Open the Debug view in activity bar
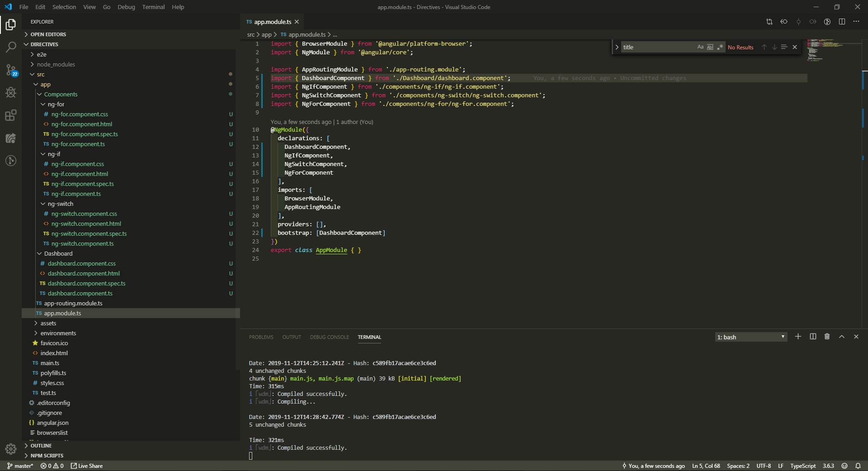Screen dimensions: 868x471 pos(11,92)
